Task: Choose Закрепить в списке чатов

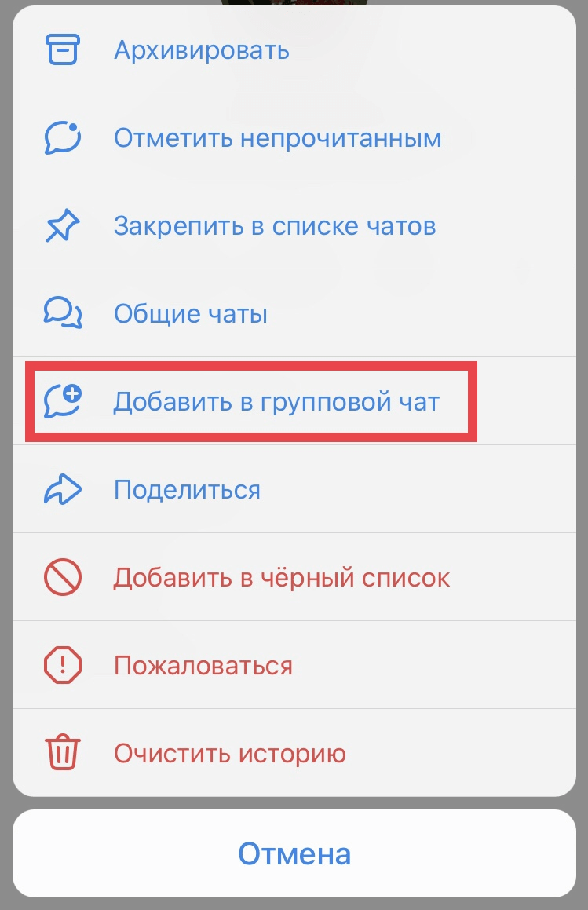Action: [294, 225]
